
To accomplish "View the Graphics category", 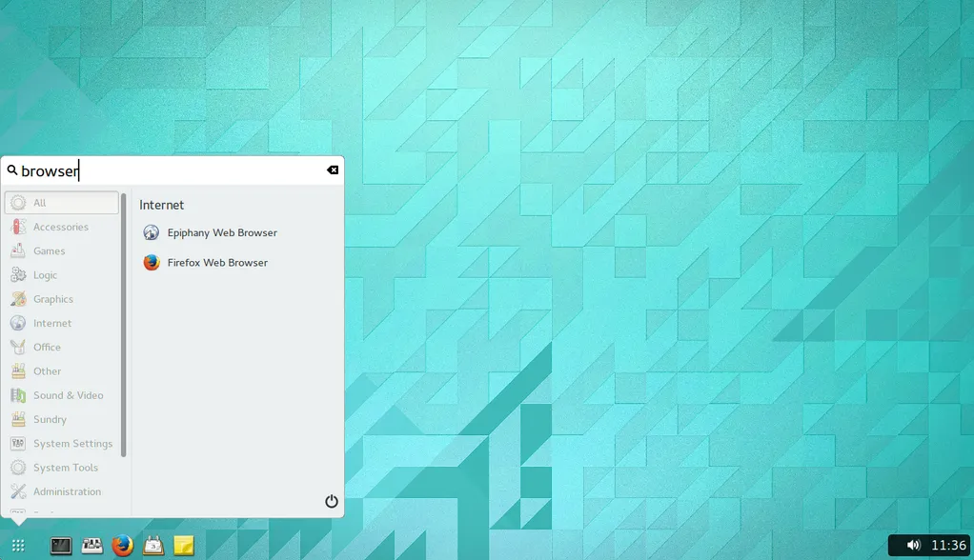I will pyautogui.click(x=54, y=298).
